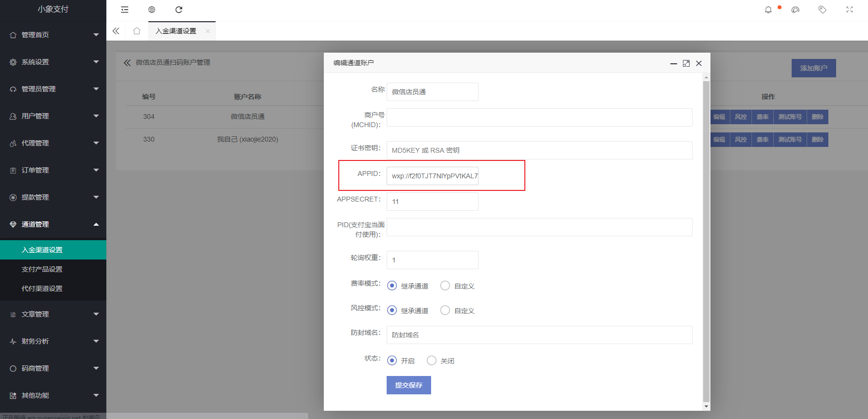Click the 通道管理 diamond icon
868x419 pixels.
(x=13, y=224)
